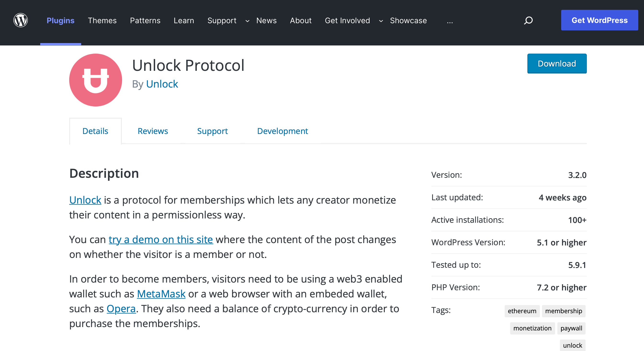Open the more menu ellipsis
Viewport: 644px width, 351px height.
click(450, 21)
